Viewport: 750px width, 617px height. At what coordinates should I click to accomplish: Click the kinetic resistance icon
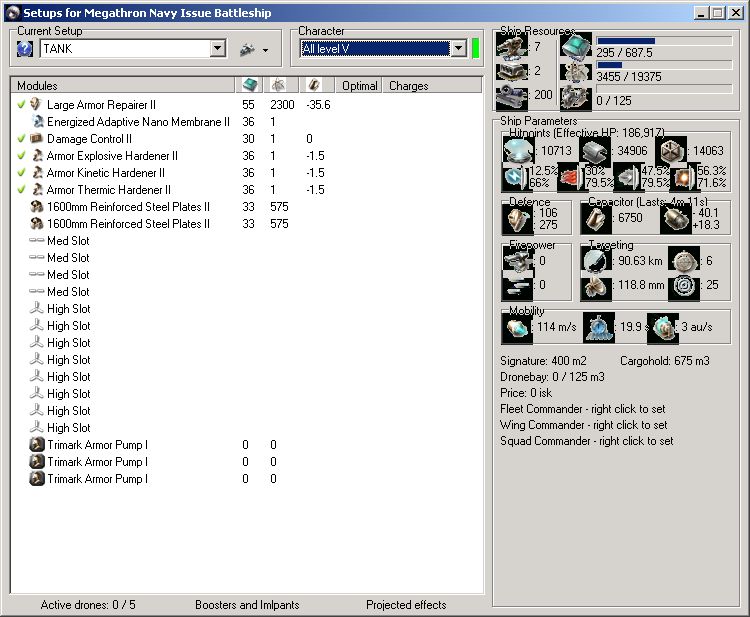[x=627, y=176]
